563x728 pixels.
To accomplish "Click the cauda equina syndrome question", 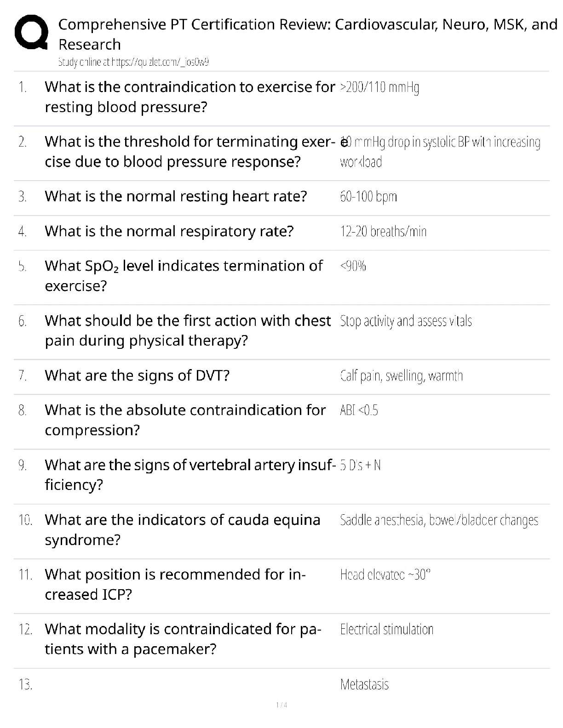I will pyautogui.click(x=183, y=529).
